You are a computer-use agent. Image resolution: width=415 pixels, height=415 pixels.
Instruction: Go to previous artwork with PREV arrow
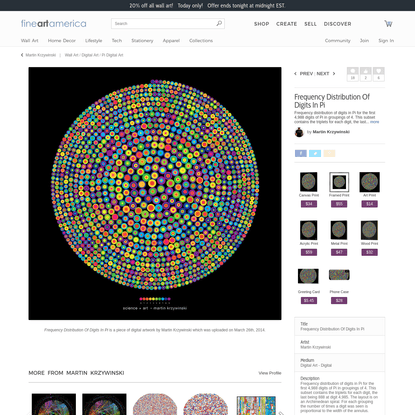pyautogui.click(x=295, y=74)
